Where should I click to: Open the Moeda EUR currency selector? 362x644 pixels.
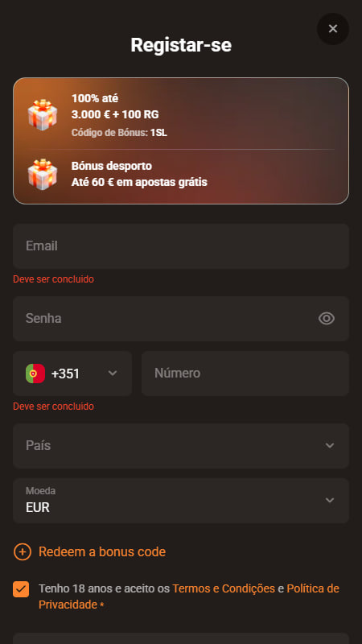pyautogui.click(x=181, y=500)
